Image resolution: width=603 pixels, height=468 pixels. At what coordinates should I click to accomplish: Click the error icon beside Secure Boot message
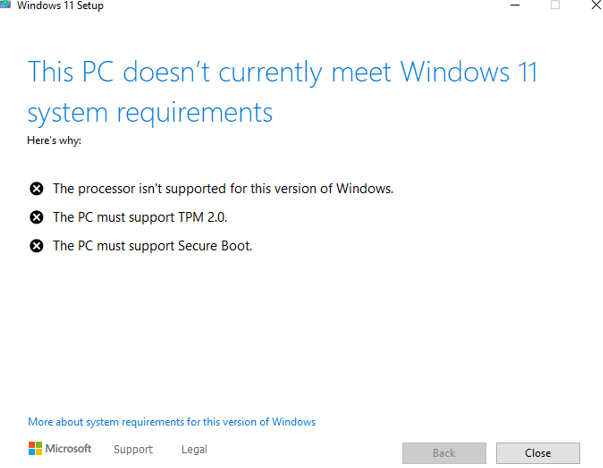(x=37, y=245)
